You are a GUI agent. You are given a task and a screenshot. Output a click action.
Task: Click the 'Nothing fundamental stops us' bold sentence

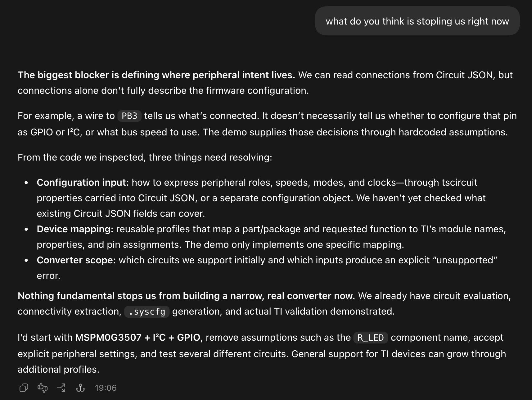click(x=186, y=296)
